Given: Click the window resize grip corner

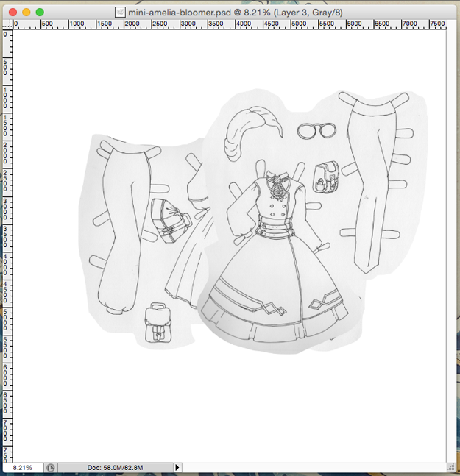Looking at the screenshot, I should pyautogui.click(x=451, y=467).
